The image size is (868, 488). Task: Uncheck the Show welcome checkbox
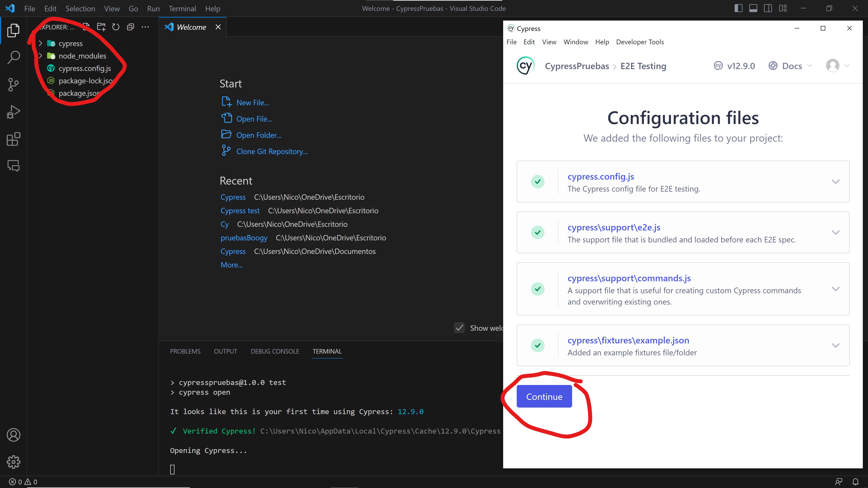[459, 328]
